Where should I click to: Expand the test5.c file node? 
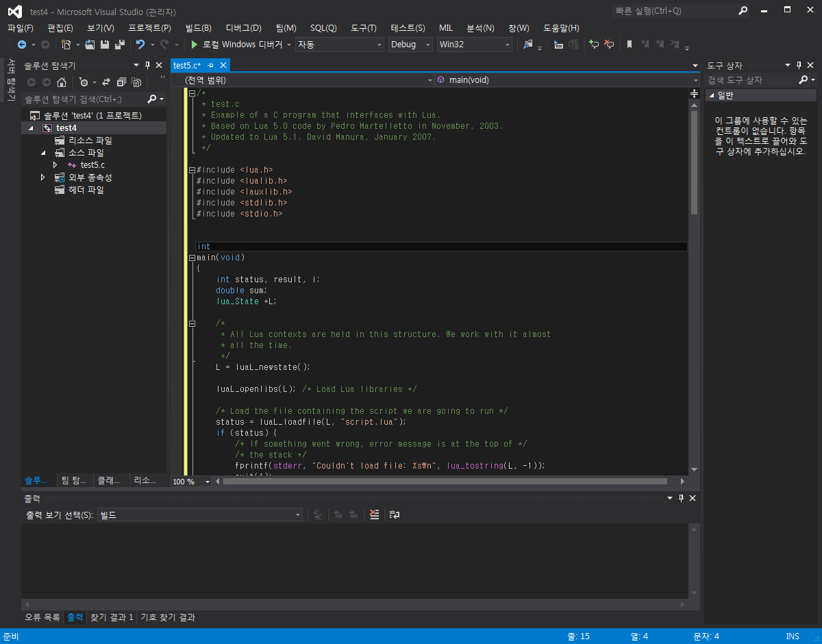55,165
